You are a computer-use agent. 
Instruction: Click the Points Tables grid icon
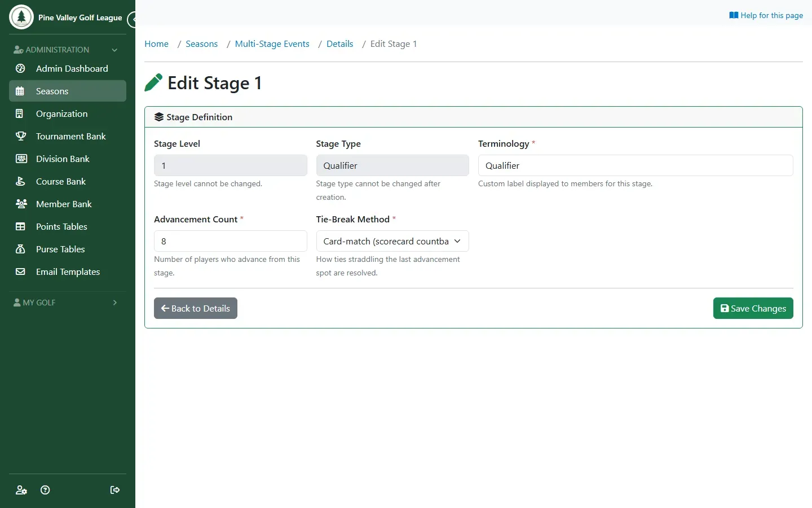[20, 226]
